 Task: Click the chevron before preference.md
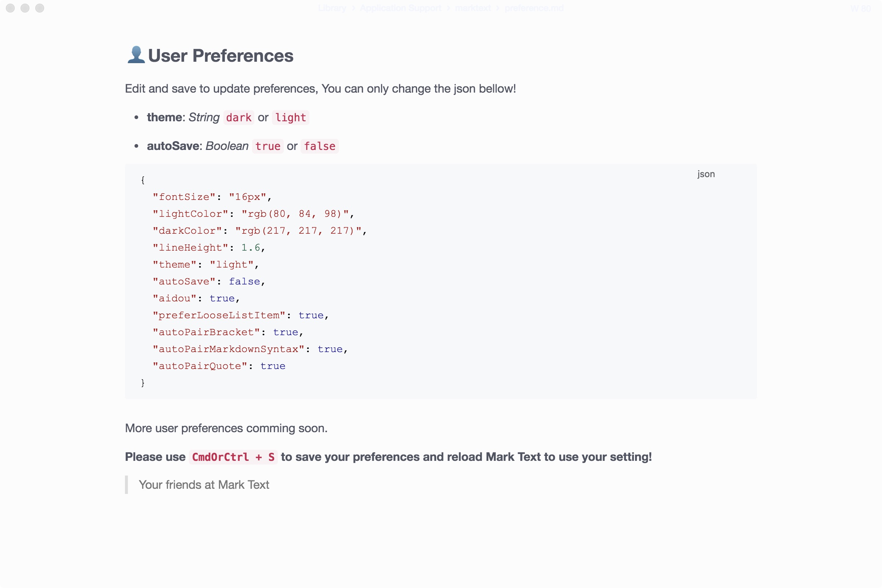(498, 8)
